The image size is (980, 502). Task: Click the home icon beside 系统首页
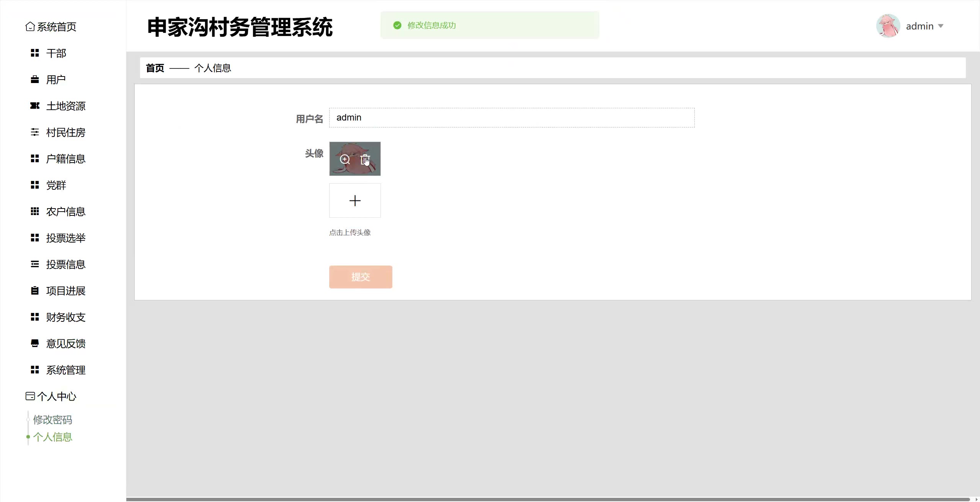(30, 27)
